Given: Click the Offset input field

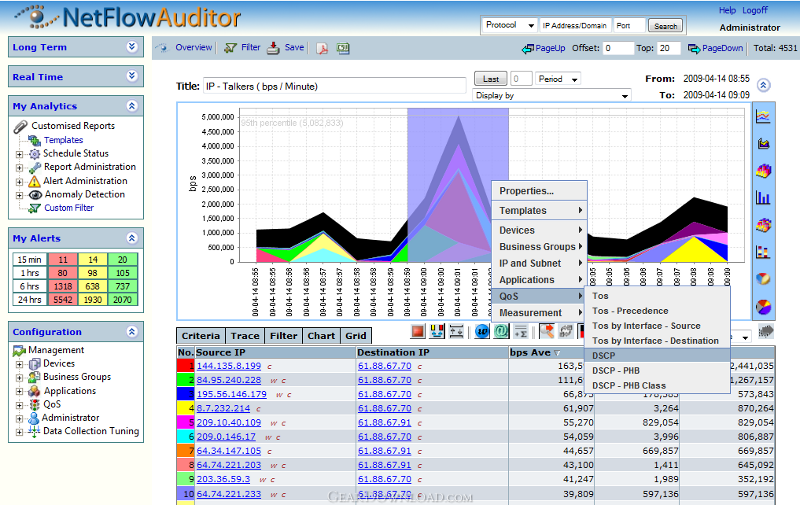Looking at the screenshot, I should pos(618,48).
